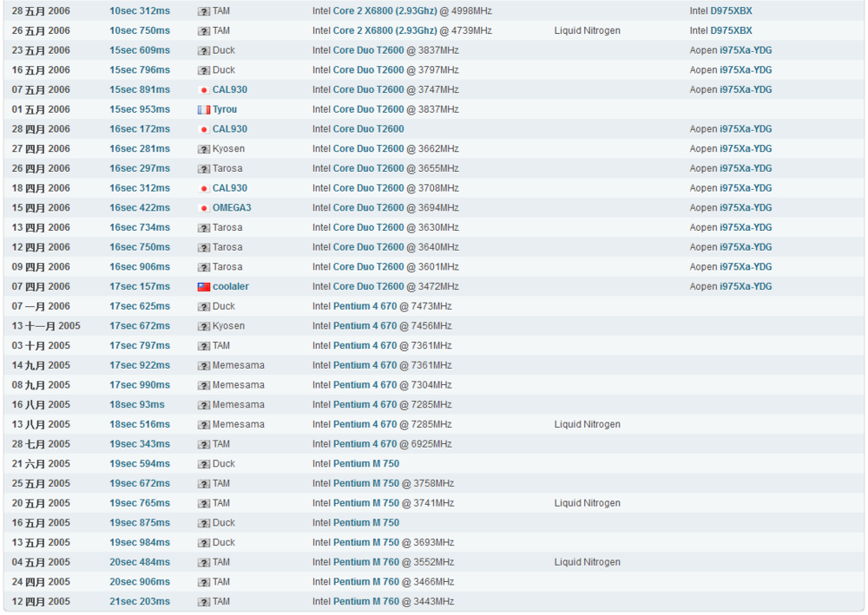Click the unknown-flag icon on the 20sec 484ms TAM row
Image resolution: width=868 pixels, height=615 pixels.
click(x=204, y=562)
